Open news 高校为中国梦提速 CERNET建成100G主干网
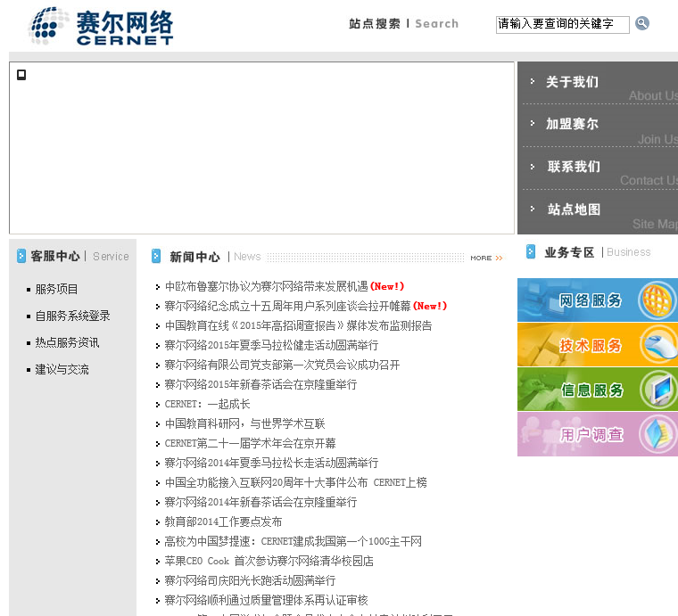678x616 pixels. (x=294, y=541)
